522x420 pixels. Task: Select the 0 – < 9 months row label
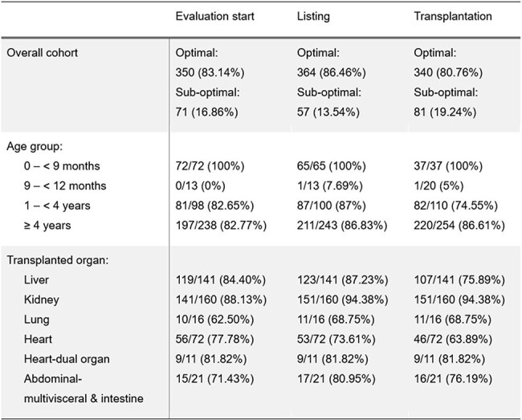click(x=62, y=165)
